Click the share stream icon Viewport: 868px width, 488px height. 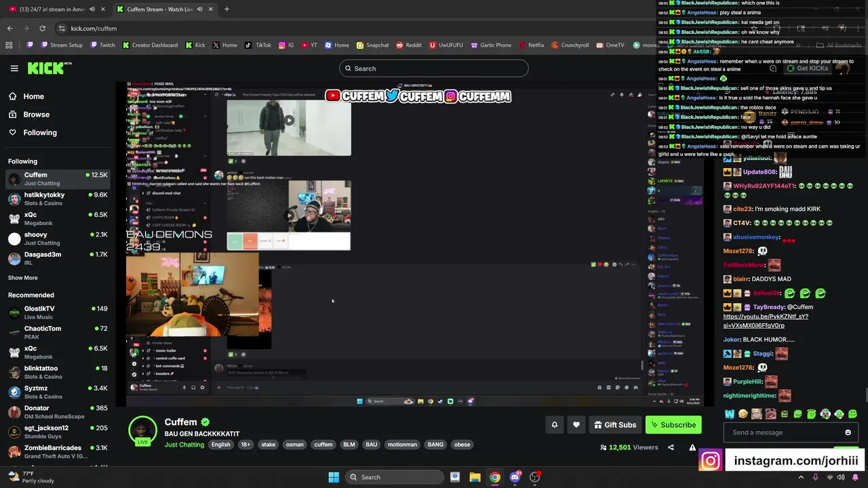[x=671, y=447]
